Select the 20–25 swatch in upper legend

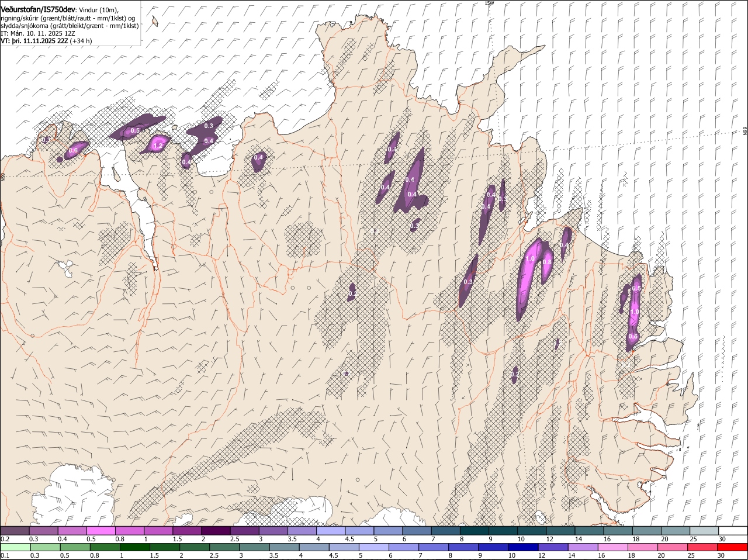pyautogui.click(x=676, y=531)
